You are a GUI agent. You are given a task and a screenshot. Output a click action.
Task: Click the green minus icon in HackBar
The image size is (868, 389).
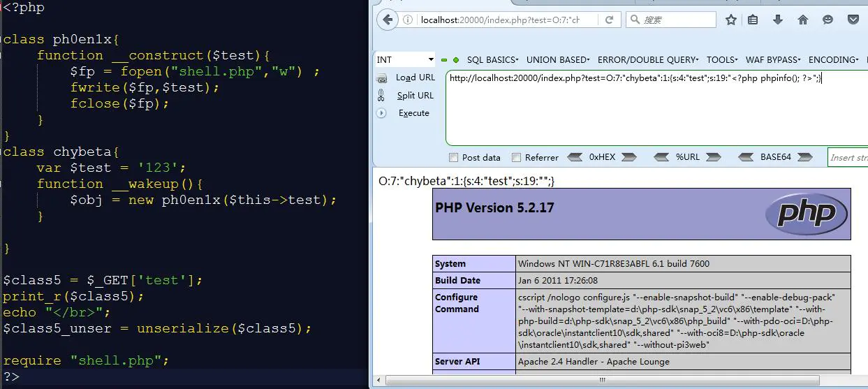click(x=444, y=60)
